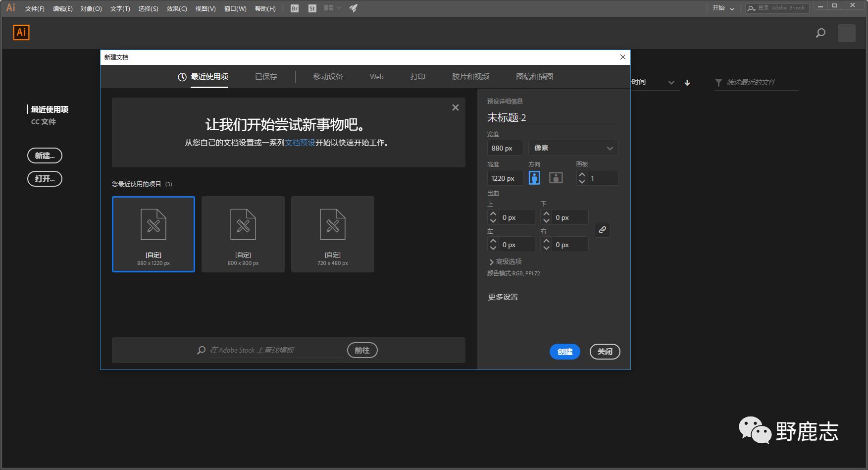Open Adobe Bridge via the Br icon
Screen dimensions: 868x470
(295, 8)
